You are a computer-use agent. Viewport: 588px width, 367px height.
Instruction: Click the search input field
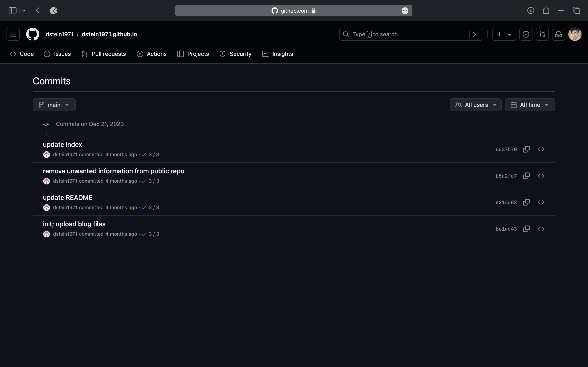(x=410, y=34)
